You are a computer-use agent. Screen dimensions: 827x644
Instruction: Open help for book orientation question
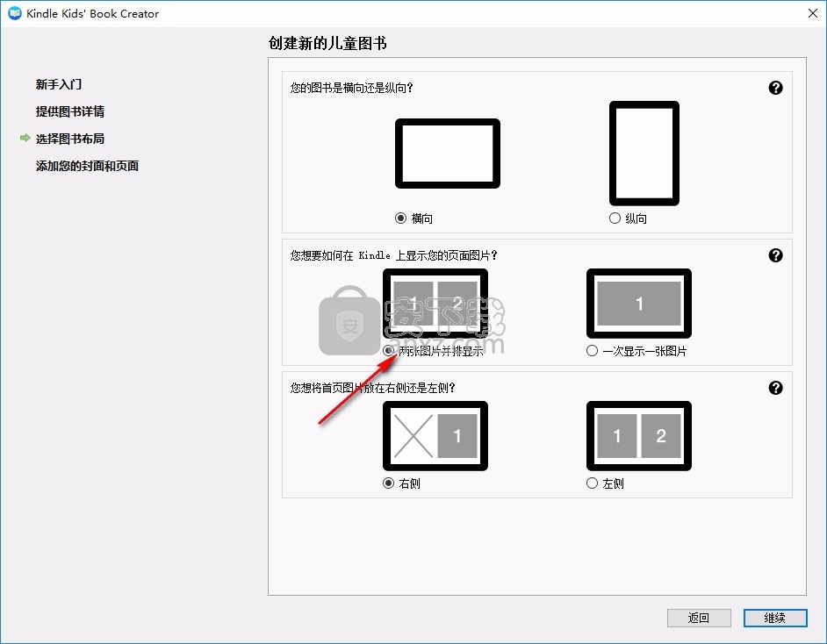coord(775,88)
